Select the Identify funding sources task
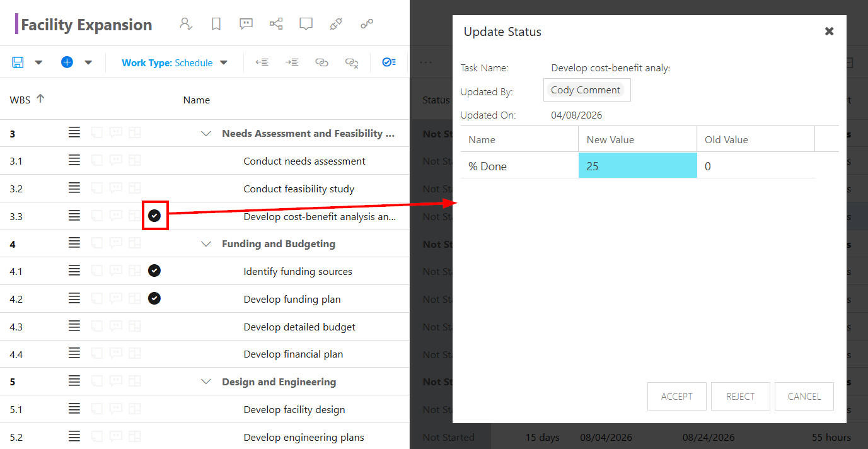This screenshot has height=449, width=868. click(x=298, y=271)
